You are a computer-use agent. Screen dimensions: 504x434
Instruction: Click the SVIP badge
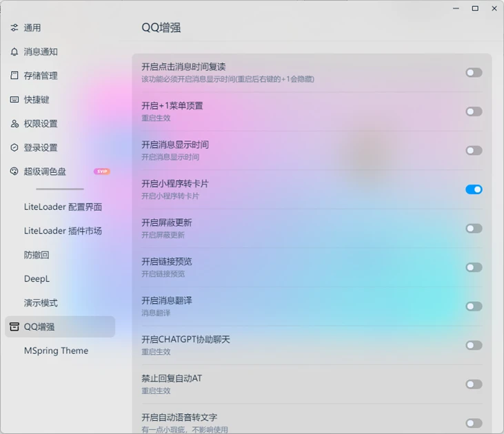[x=102, y=172]
